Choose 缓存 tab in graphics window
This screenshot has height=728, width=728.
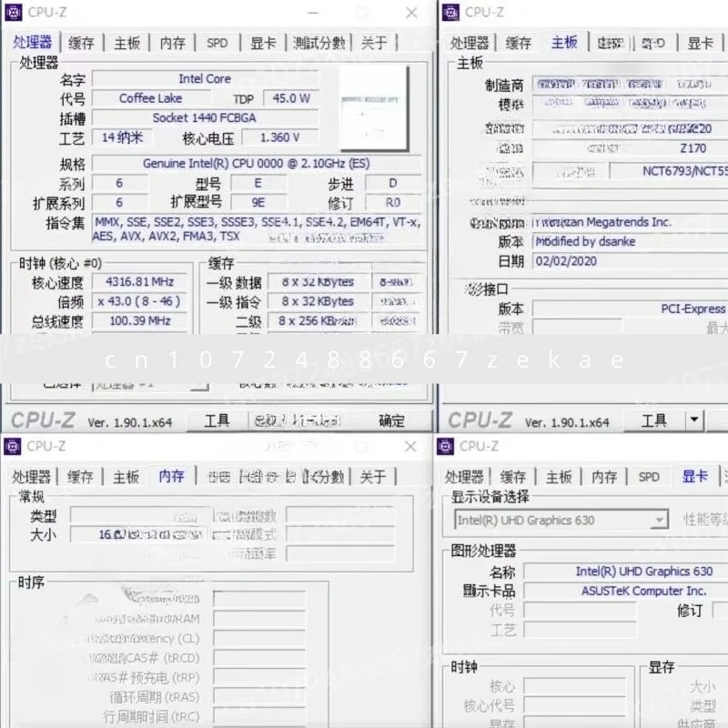(512, 477)
